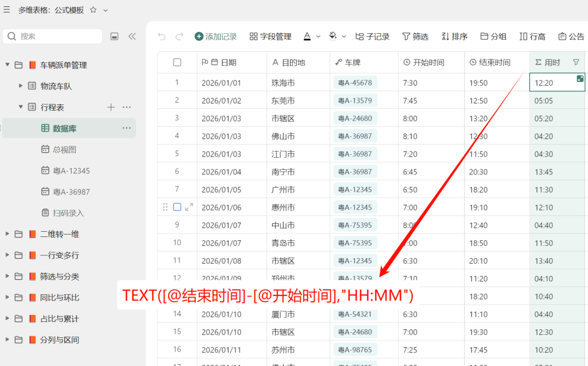Expand the 分列与区间 folder
This screenshot has width=588, height=366.
coord(7,340)
